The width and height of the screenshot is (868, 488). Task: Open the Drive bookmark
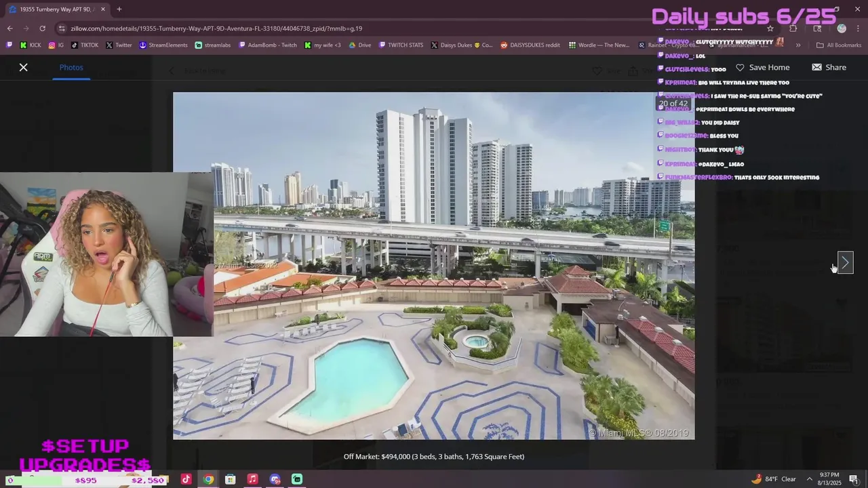pyautogui.click(x=360, y=45)
